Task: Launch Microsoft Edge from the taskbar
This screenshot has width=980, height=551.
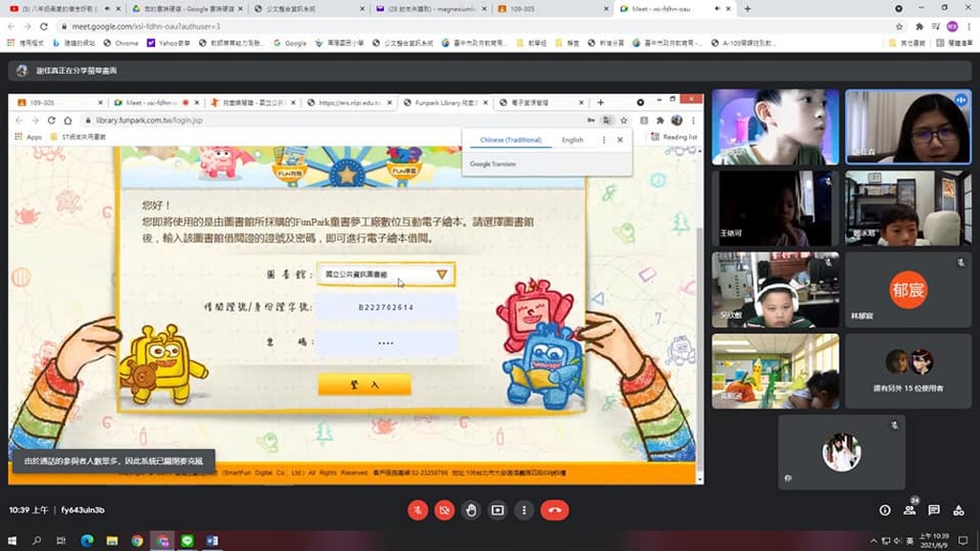Action: pos(87,540)
